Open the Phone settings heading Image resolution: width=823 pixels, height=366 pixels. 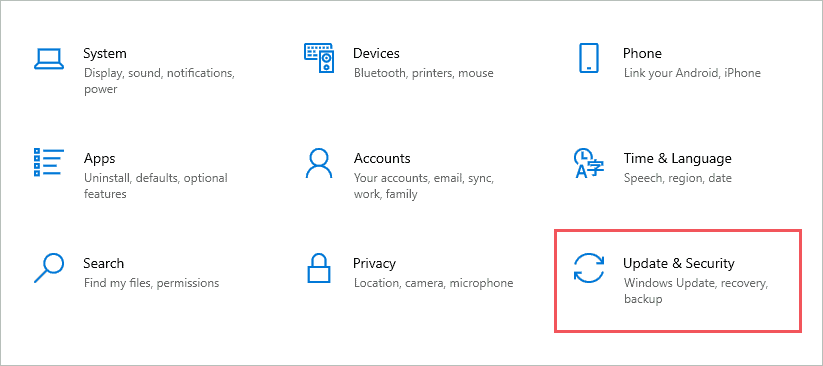(x=642, y=54)
